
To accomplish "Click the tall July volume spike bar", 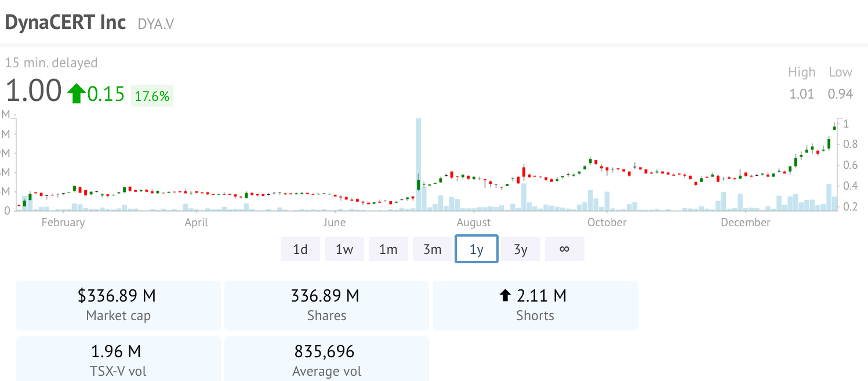I will [418, 165].
